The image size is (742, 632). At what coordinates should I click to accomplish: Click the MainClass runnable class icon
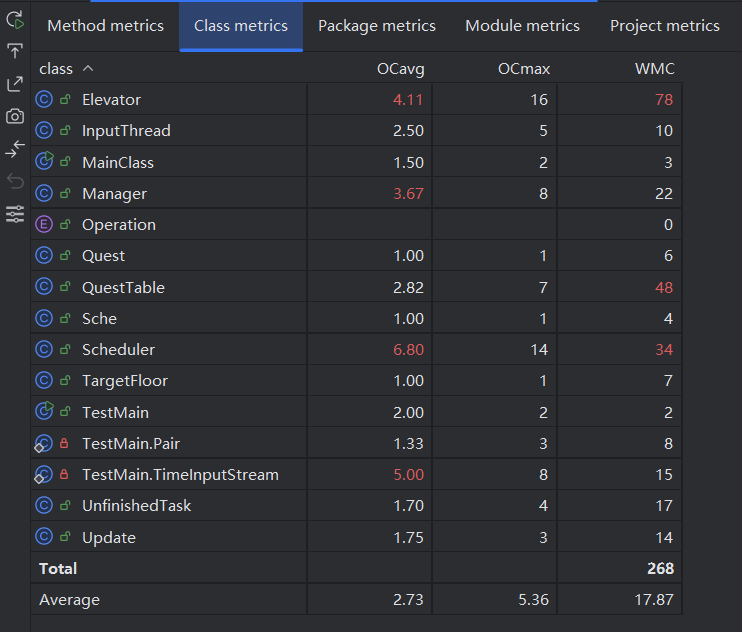click(x=43, y=162)
